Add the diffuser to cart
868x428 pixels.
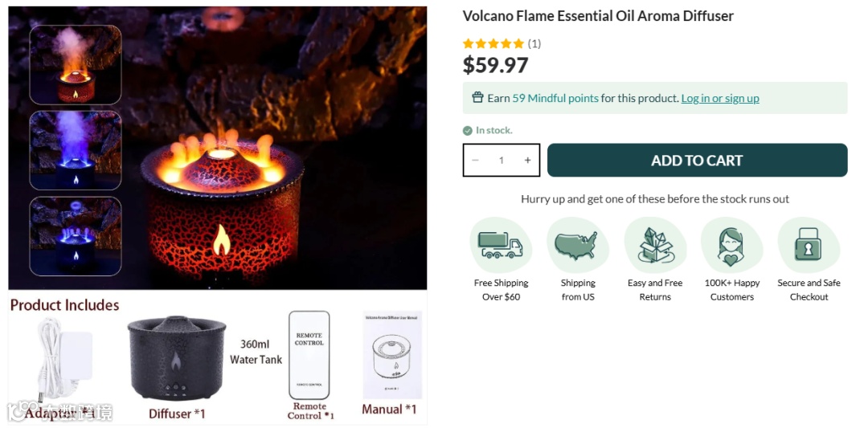click(x=697, y=161)
